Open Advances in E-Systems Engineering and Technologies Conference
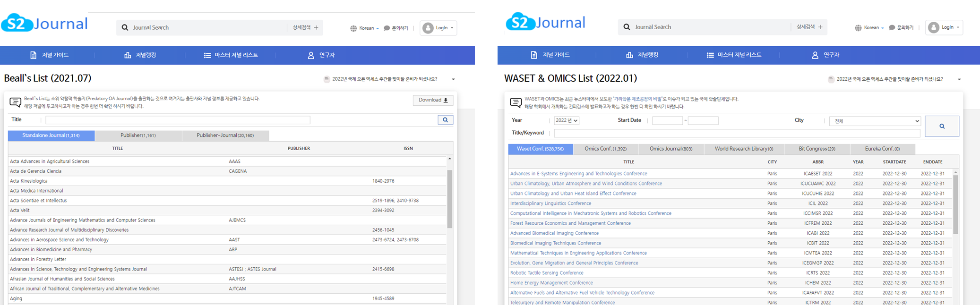The width and height of the screenshot is (980, 305). 578,174
